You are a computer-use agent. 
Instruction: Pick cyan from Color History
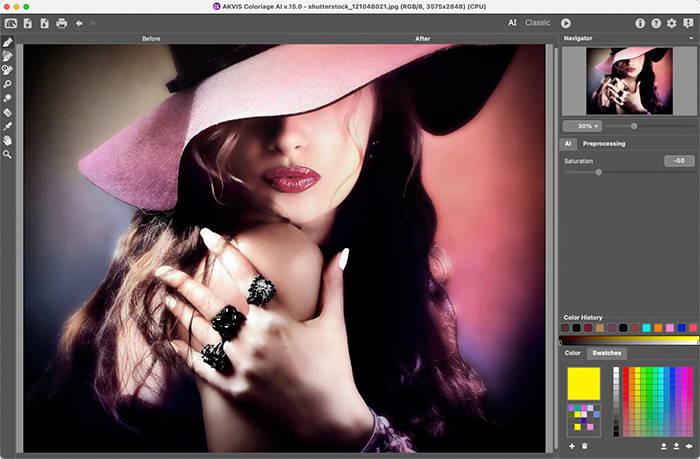647,328
